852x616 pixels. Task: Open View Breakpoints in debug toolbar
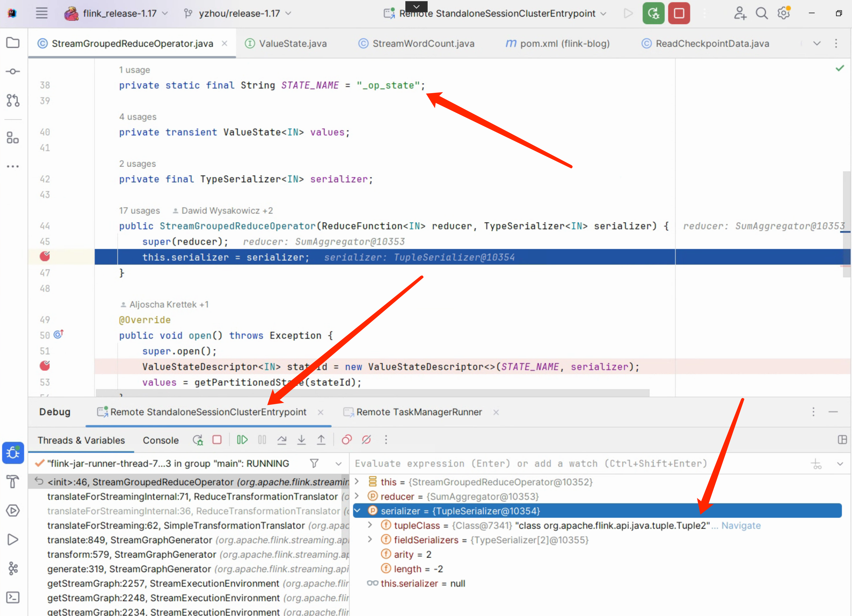pos(347,440)
